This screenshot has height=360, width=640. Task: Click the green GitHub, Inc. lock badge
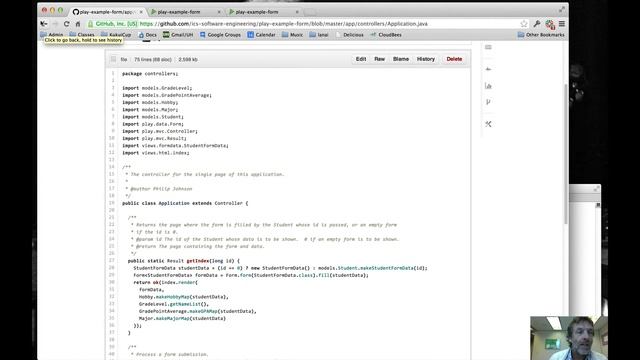[x=113, y=24]
